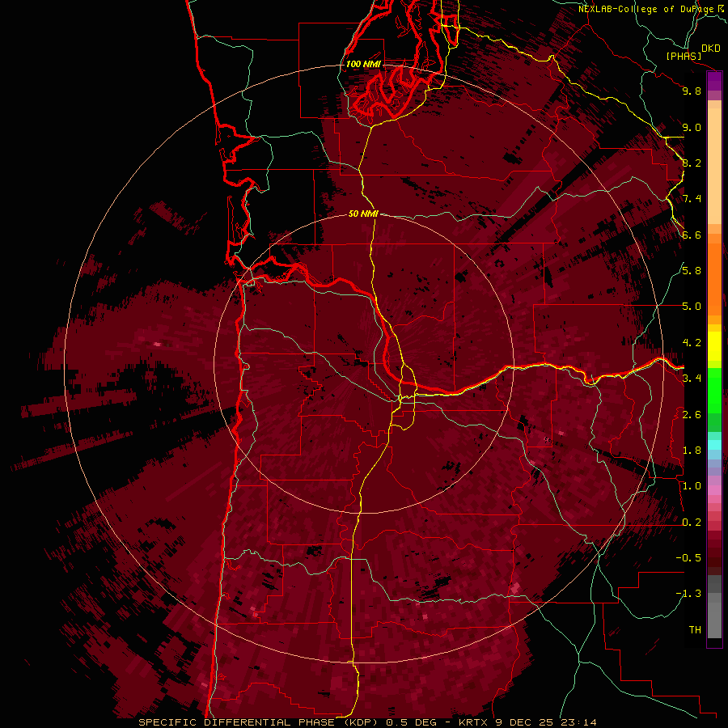Select the 9.8 legend value

[692, 91]
